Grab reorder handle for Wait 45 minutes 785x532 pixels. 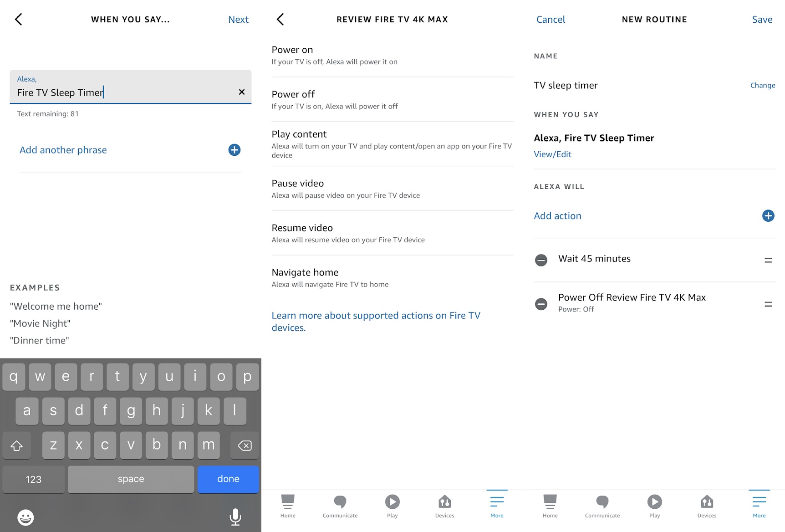[768, 260]
